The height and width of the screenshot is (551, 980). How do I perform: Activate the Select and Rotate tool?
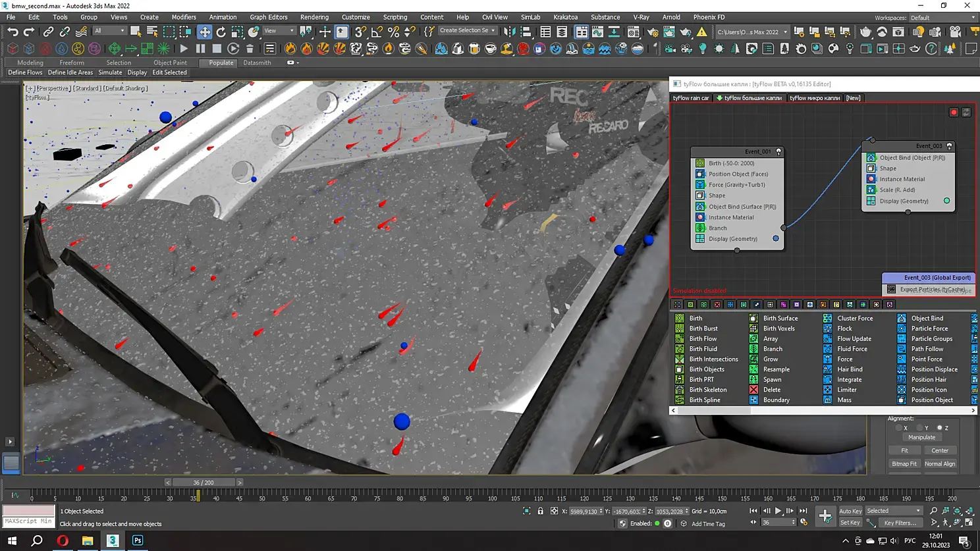click(x=221, y=32)
